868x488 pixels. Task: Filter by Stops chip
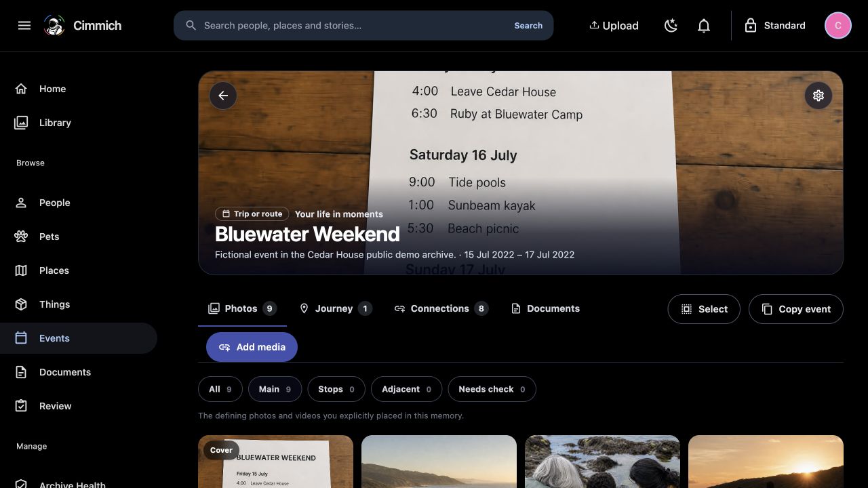point(336,389)
